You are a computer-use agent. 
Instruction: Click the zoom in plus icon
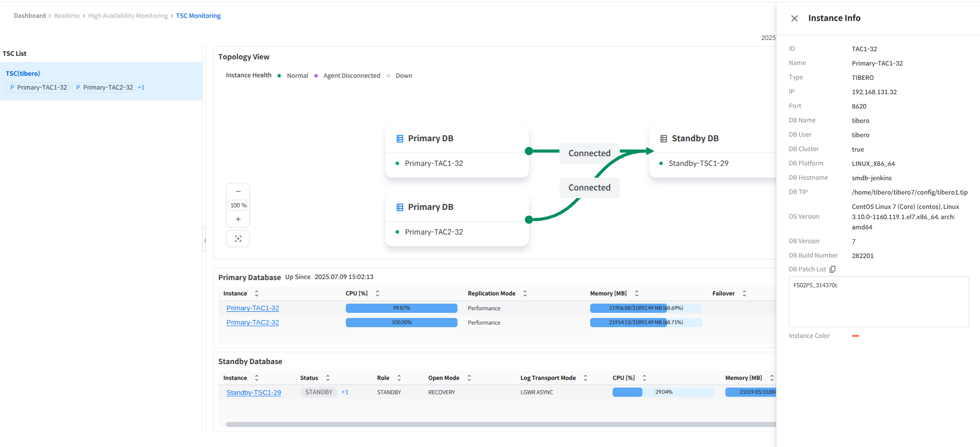point(238,219)
